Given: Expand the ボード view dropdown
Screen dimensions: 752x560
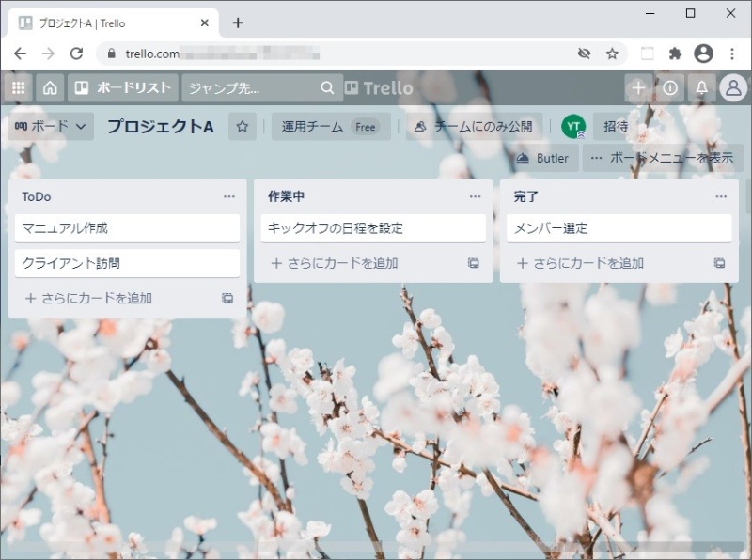Looking at the screenshot, I should (51, 126).
